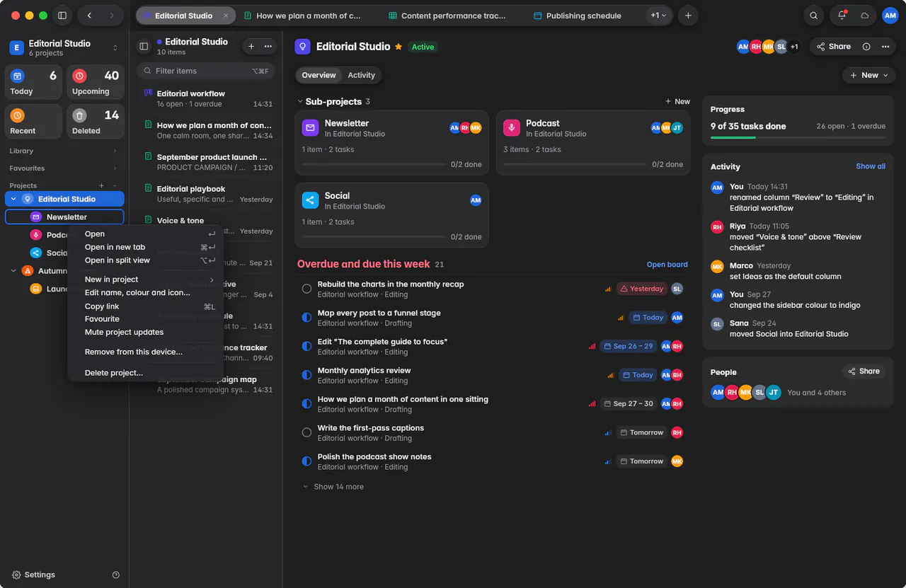Toggle status of The complete guide to focus

[x=306, y=347]
